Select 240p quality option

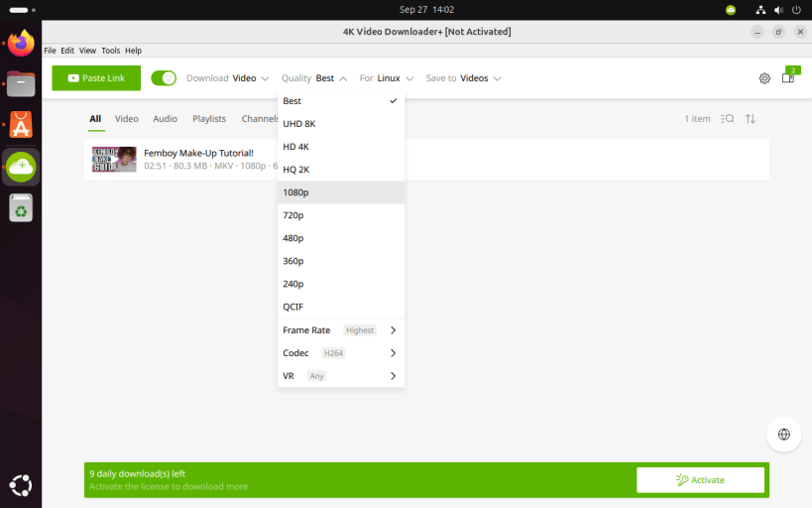tap(341, 284)
